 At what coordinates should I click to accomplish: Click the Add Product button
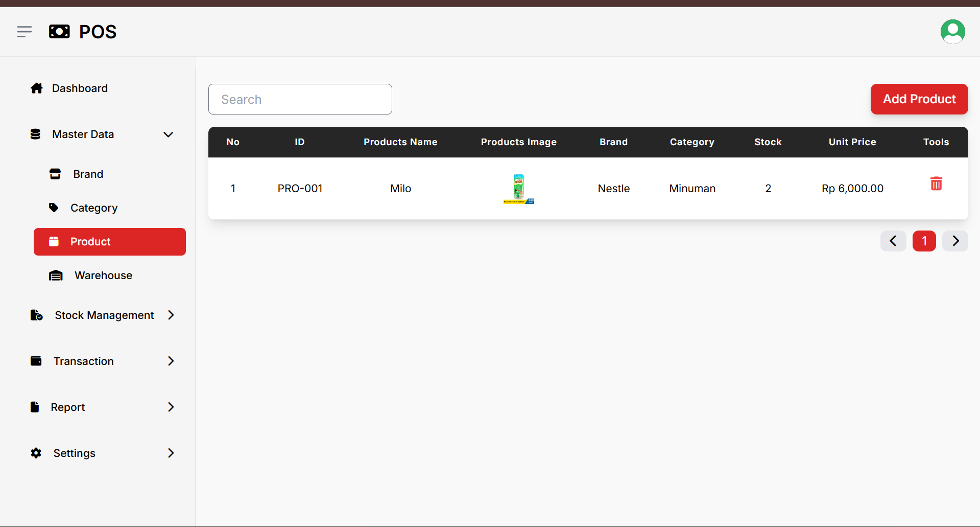(919, 99)
